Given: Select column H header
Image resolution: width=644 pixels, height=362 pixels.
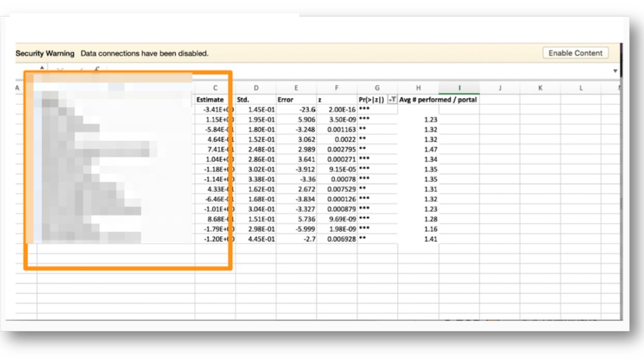Looking at the screenshot, I should click(418, 88).
